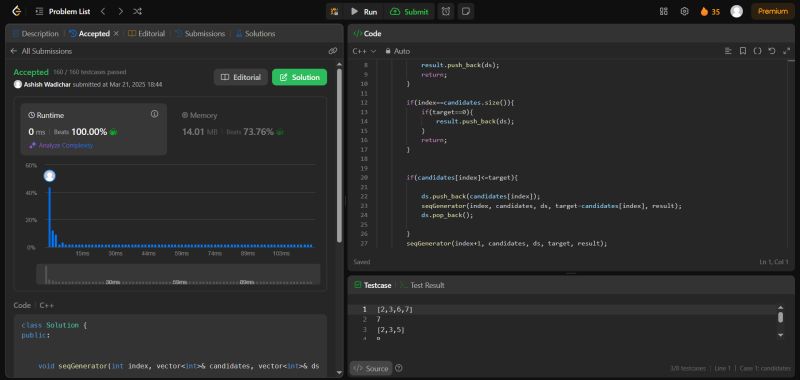Click the bookmark icon in editor toolbar
The height and width of the screenshot is (380, 800).
(x=743, y=51)
